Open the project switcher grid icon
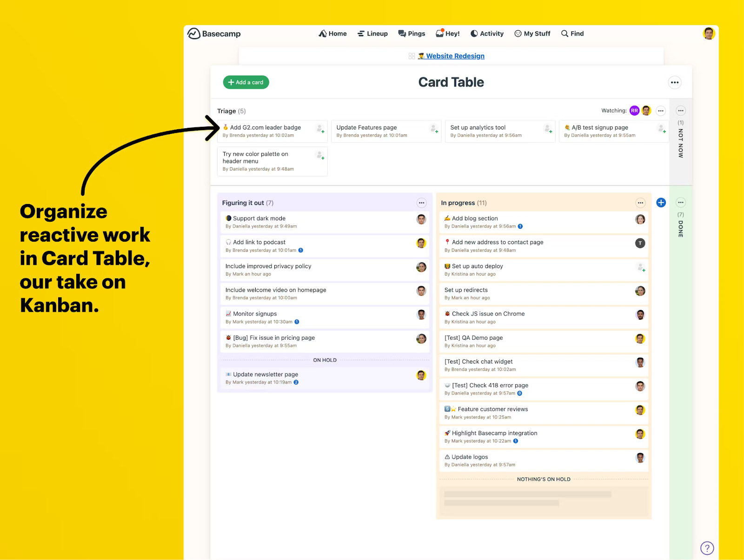 coord(412,56)
